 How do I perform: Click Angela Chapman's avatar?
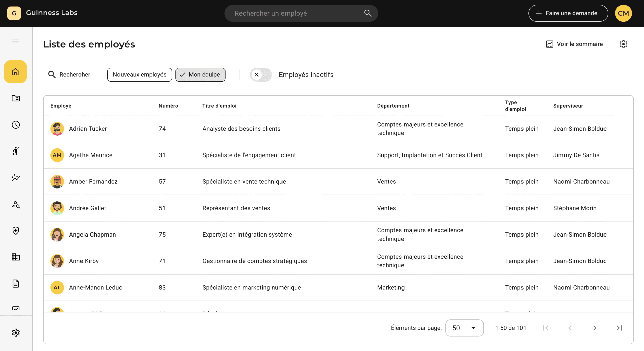[57, 235]
